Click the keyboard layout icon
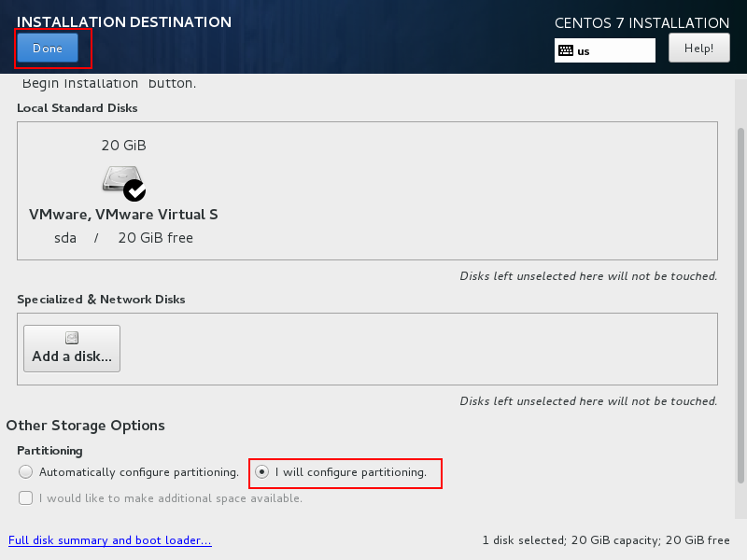The width and height of the screenshot is (747, 560). click(565, 50)
